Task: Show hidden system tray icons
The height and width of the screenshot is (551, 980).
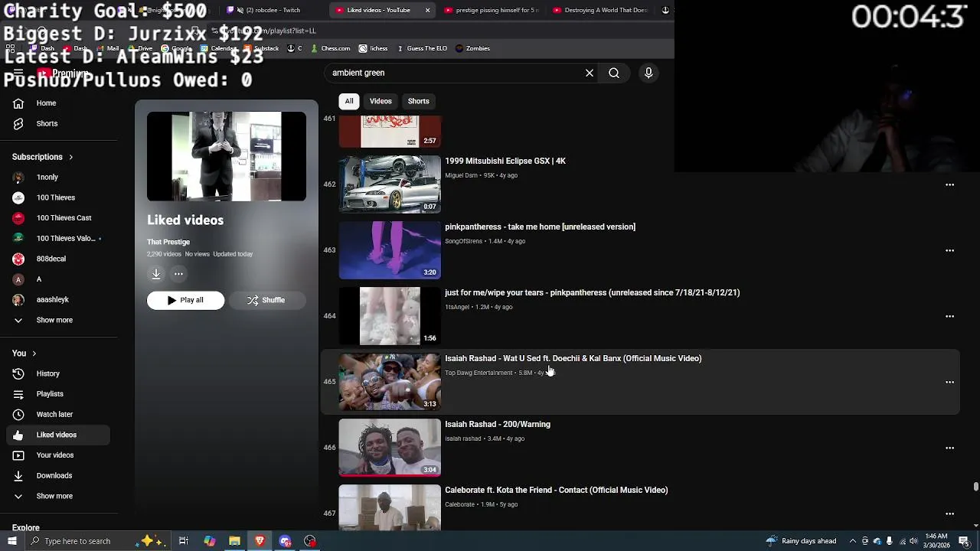Action: click(852, 541)
